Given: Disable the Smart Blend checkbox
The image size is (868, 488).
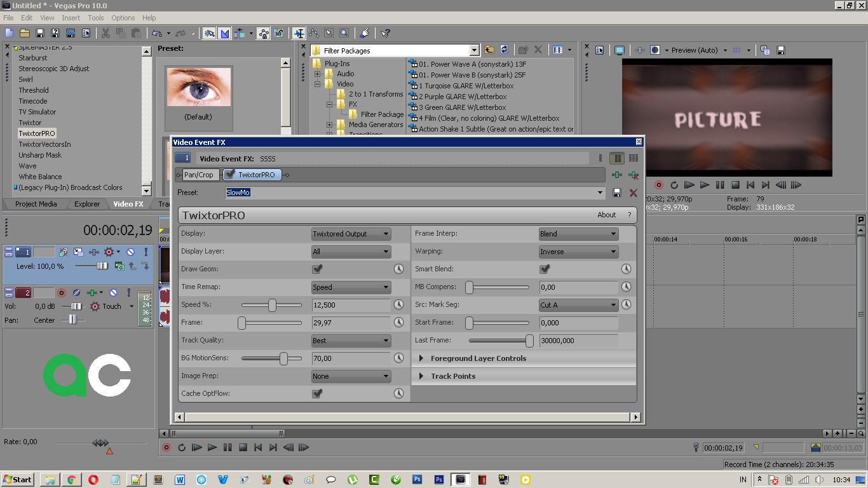Looking at the screenshot, I should pyautogui.click(x=545, y=269).
